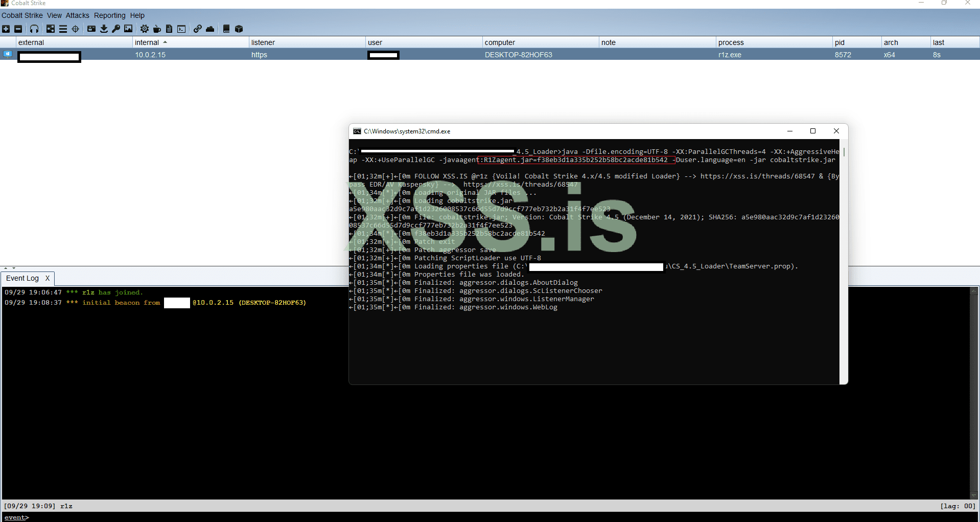The height and width of the screenshot is (522, 980).
Task: Sort sessions by the arch column
Action: (906, 42)
